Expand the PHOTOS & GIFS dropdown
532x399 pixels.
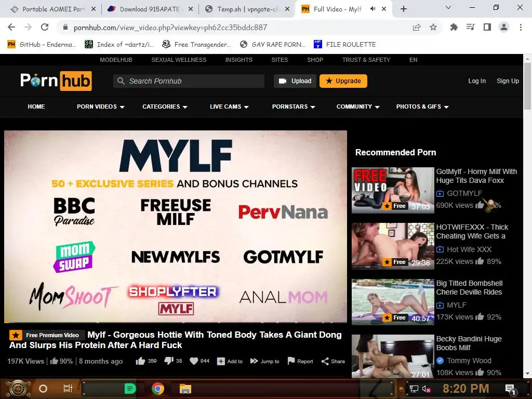[x=422, y=107]
